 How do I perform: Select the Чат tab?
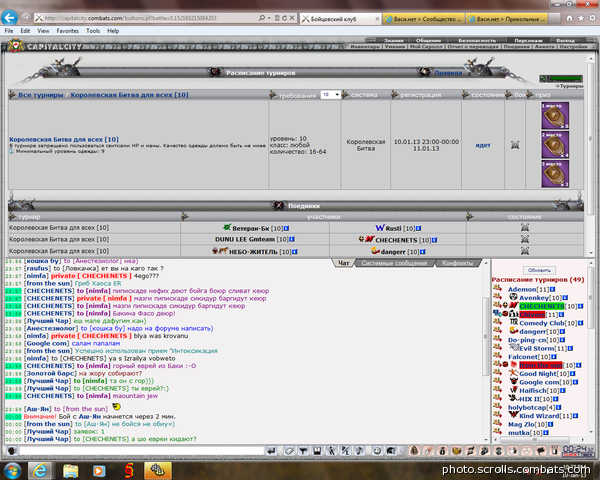point(343,263)
